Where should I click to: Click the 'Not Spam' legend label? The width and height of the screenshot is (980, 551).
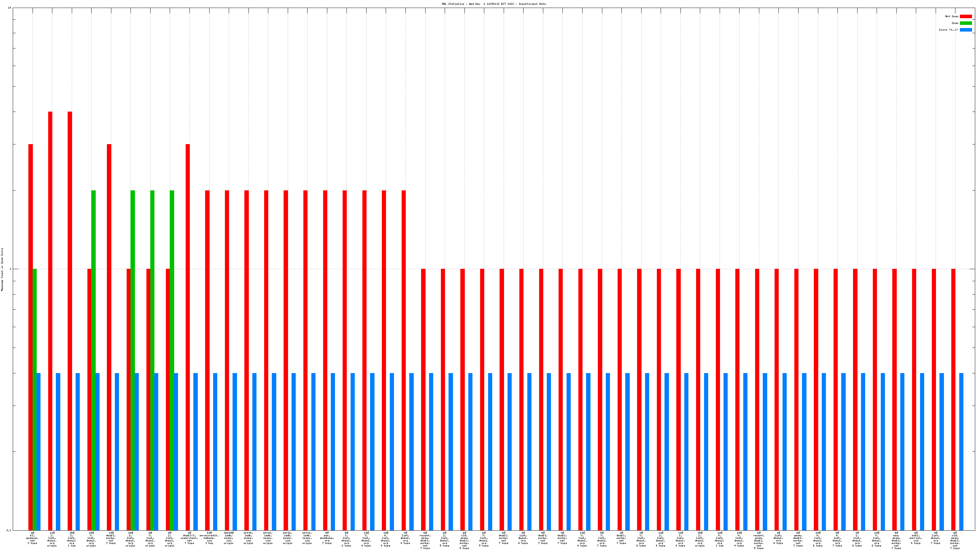pyautogui.click(x=952, y=16)
